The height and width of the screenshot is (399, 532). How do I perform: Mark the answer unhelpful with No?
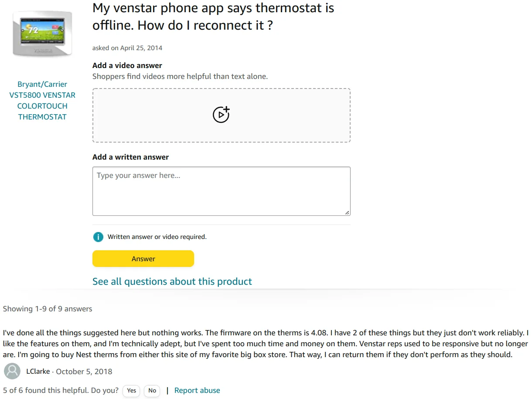pyautogui.click(x=152, y=391)
